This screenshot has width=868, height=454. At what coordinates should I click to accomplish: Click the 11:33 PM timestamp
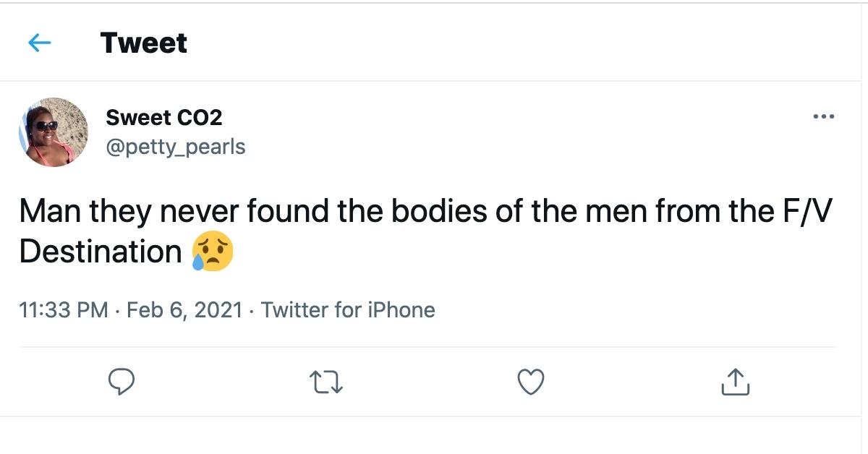[64, 310]
